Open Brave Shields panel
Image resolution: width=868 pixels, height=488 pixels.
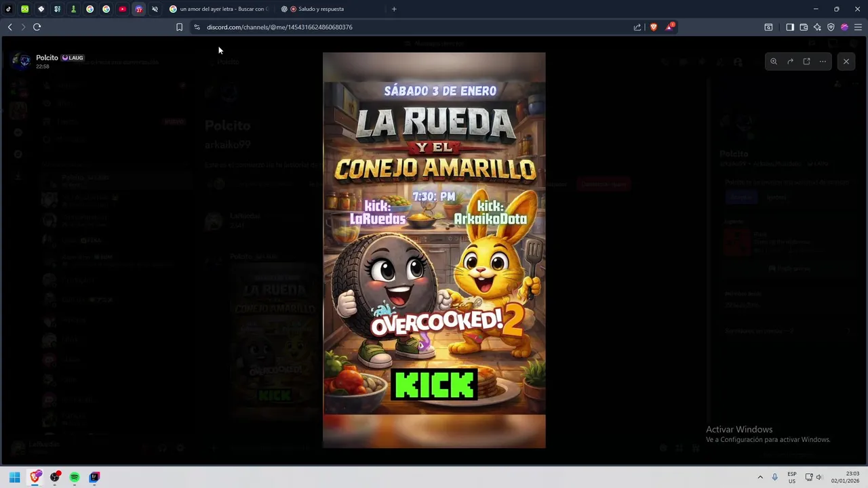click(x=654, y=27)
